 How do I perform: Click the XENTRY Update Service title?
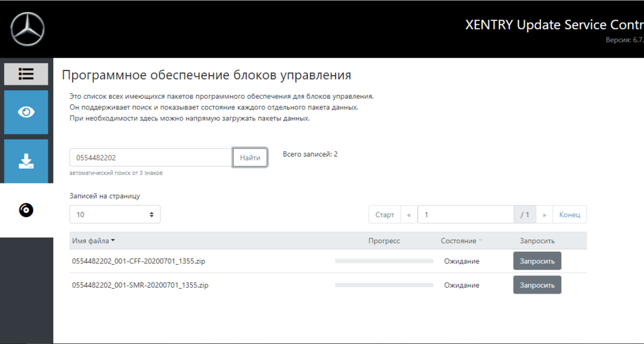click(555, 25)
